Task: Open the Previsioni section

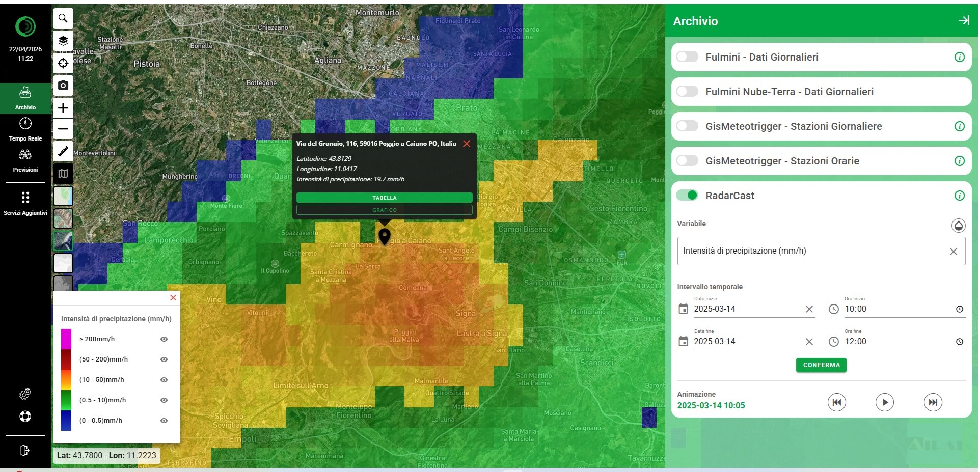Action: tap(25, 160)
